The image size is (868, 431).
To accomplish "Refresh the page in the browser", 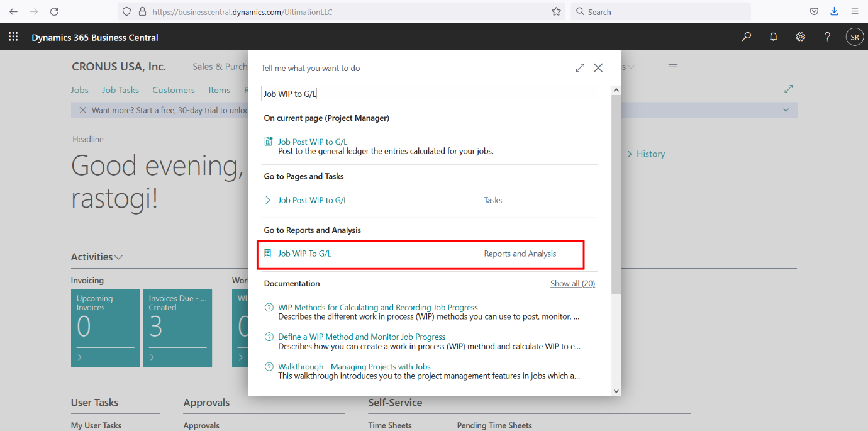I will [55, 11].
